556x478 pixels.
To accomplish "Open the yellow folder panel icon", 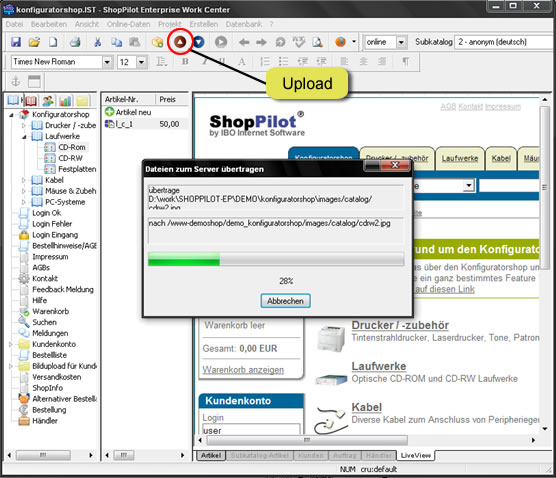I will pos(83,101).
